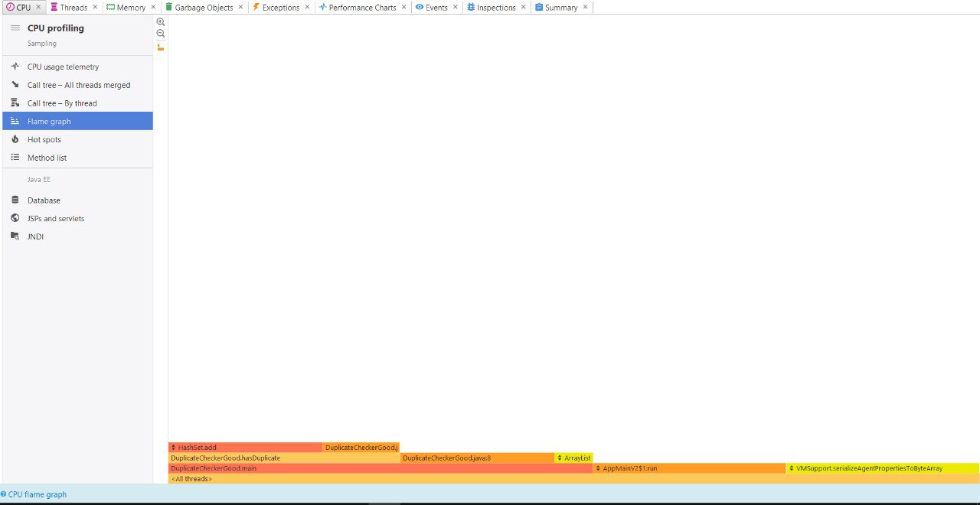Viewport: 980px width, 505px height.
Task: Open Call tree – By thread view
Action: tap(77, 103)
